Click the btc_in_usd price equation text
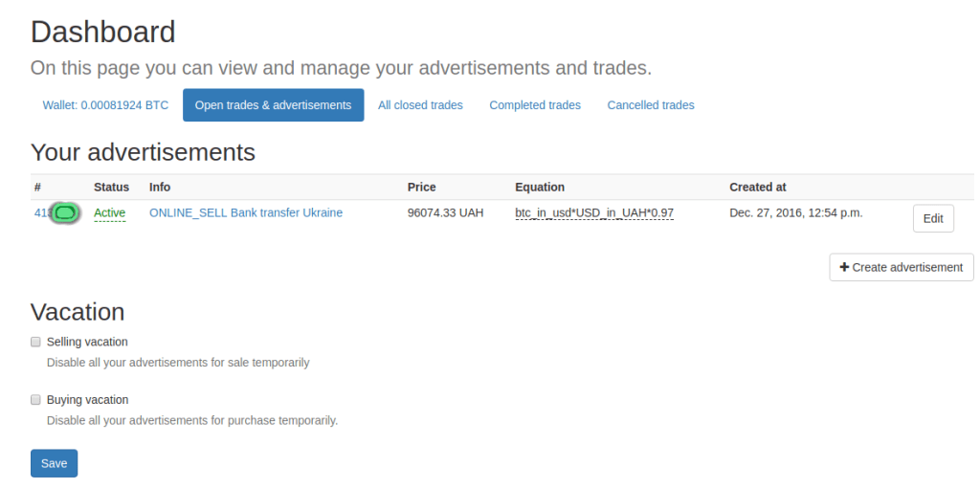 pos(594,213)
